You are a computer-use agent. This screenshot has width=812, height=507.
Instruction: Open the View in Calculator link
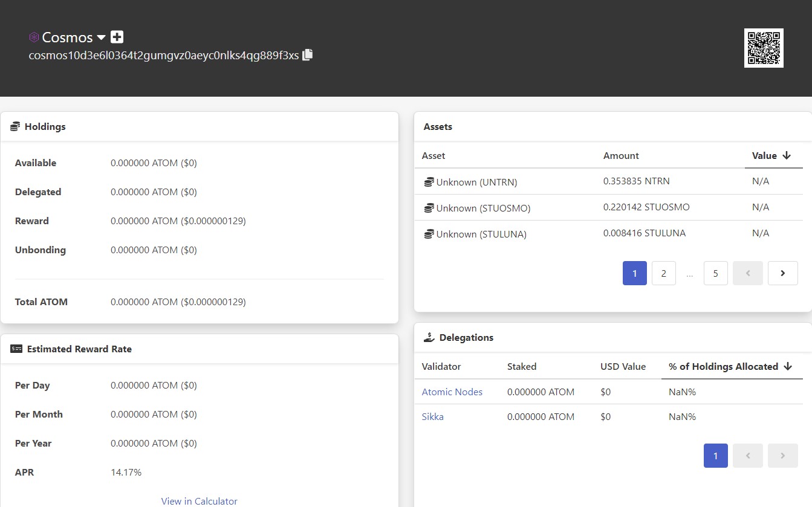(x=200, y=501)
